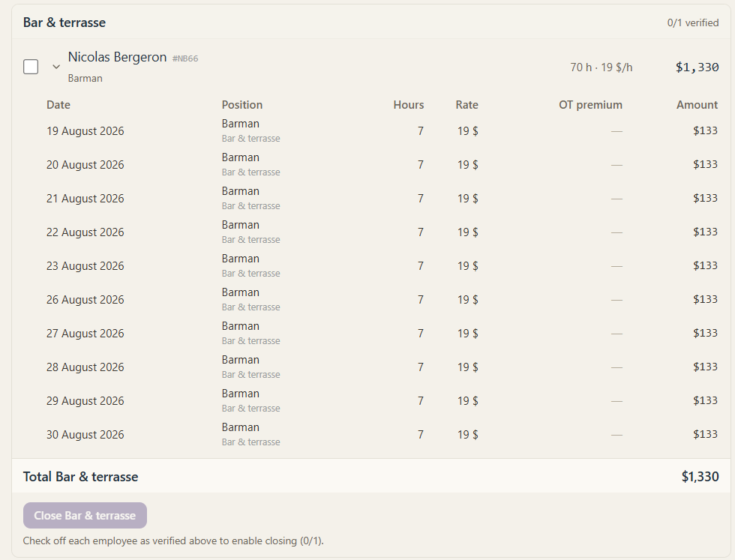This screenshot has width=735, height=560.
Task: Click the 23 August 2026 date row
Action: click(382, 265)
